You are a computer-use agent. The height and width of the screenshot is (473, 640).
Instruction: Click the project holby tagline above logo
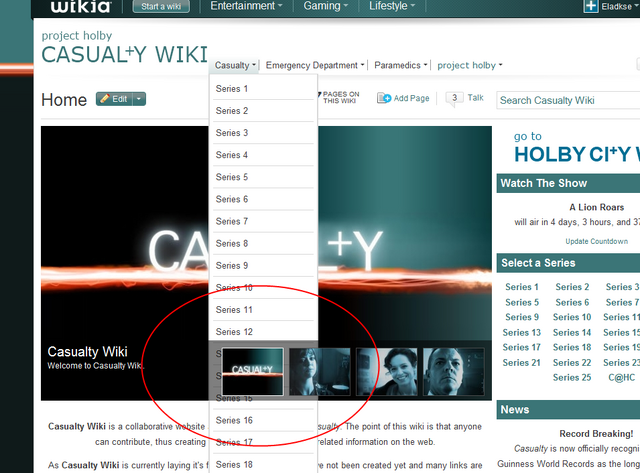tap(77, 36)
